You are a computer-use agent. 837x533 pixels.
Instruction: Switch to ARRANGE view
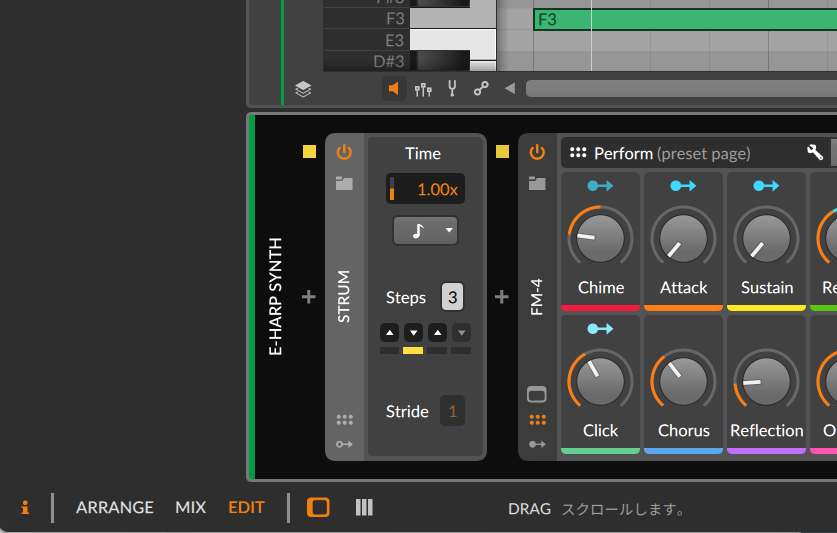(x=115, y=507)
